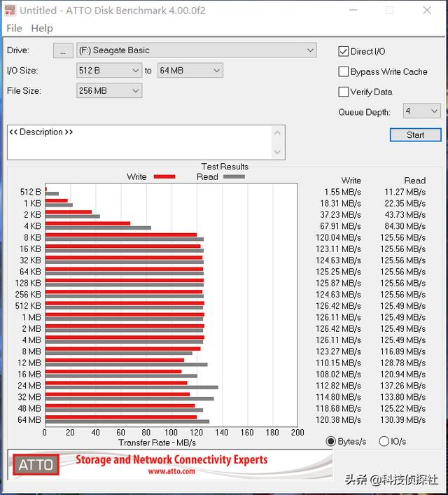Screen dimensions: 448x495
Task: Click the drive browse "..." button
Action: point(63,50)
